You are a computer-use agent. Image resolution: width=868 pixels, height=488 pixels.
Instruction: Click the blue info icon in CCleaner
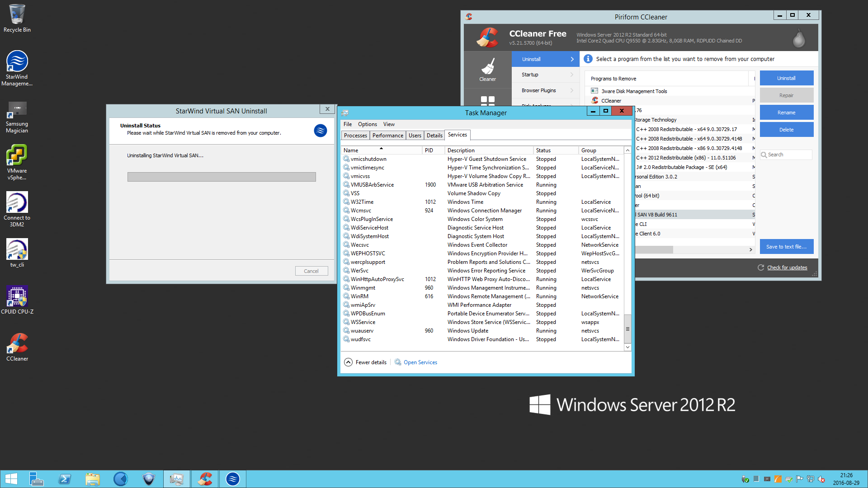(x=588, y=59)
